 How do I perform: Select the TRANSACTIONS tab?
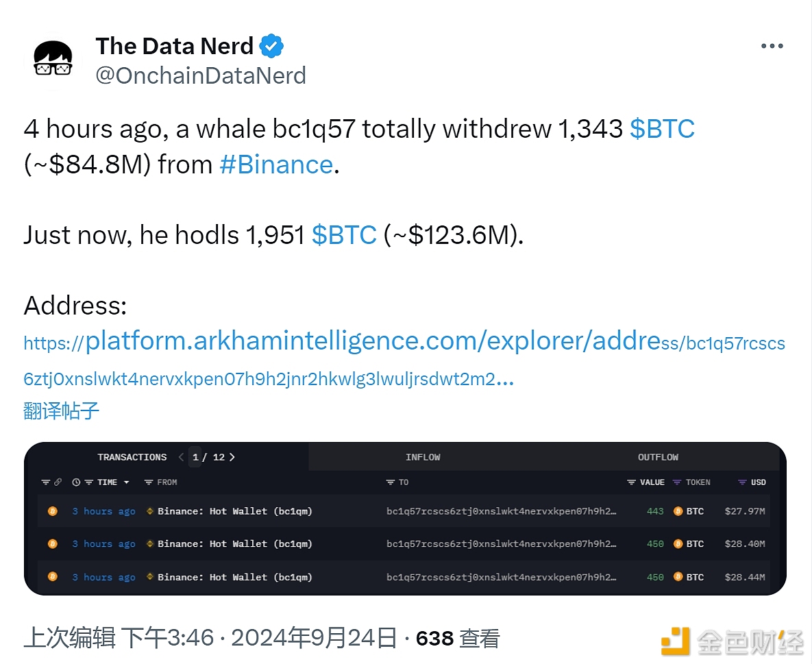click(x=132, y=457)
